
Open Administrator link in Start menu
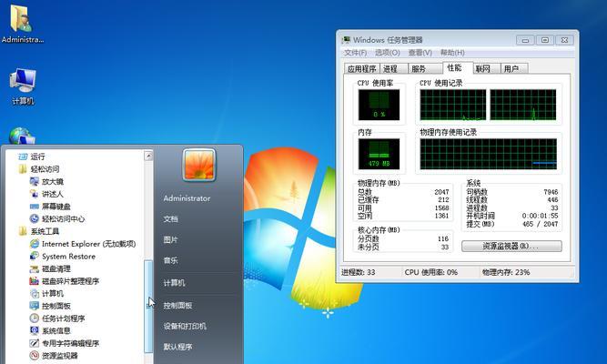(187, 198)
